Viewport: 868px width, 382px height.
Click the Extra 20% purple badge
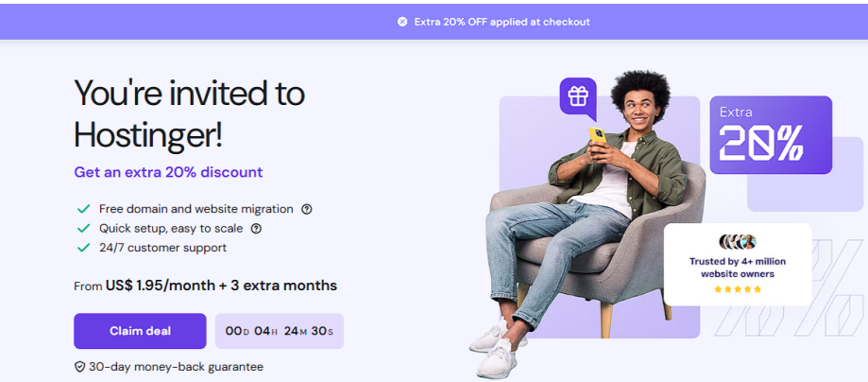(771, 134)
